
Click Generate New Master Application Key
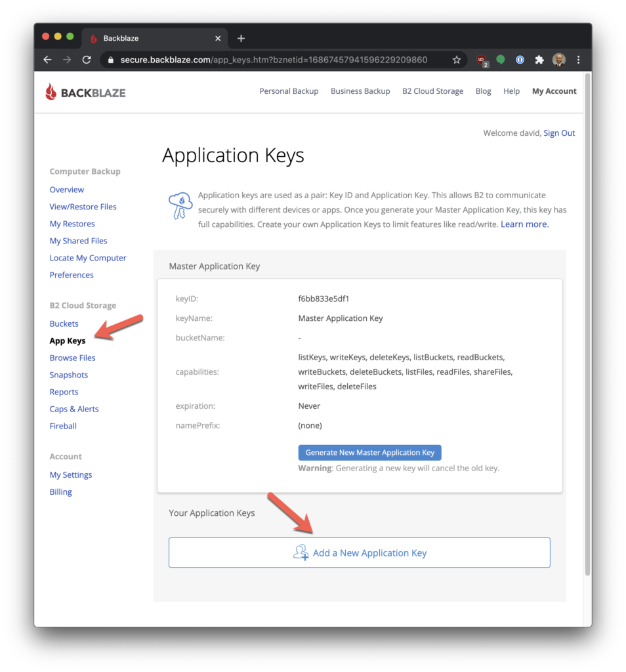coord(369,452)
